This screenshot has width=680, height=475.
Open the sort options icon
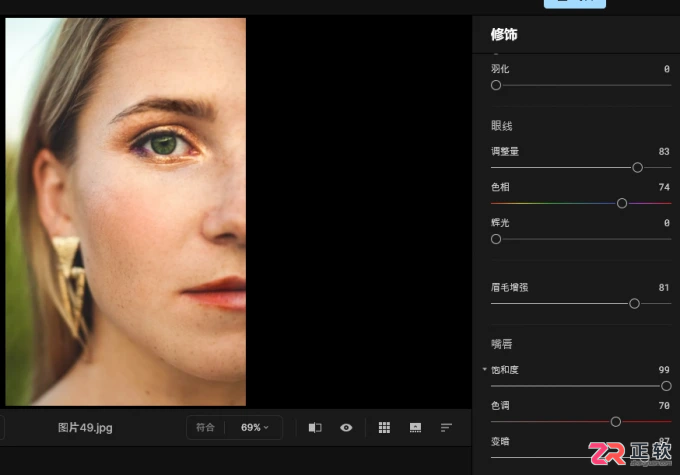point(446,428)
